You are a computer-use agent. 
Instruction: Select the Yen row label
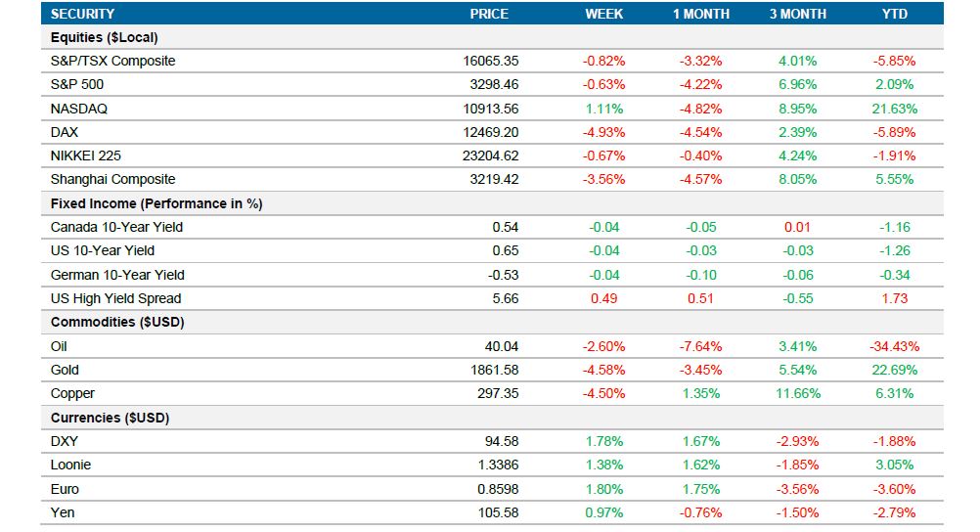point(63,513)
